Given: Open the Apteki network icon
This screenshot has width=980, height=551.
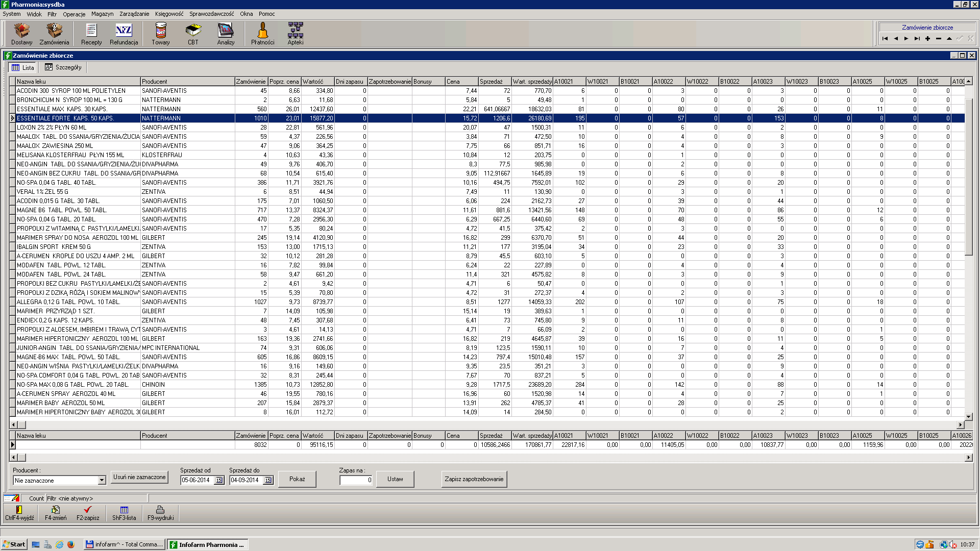Looking at the screenshot, I should click(x=296, y=34).
